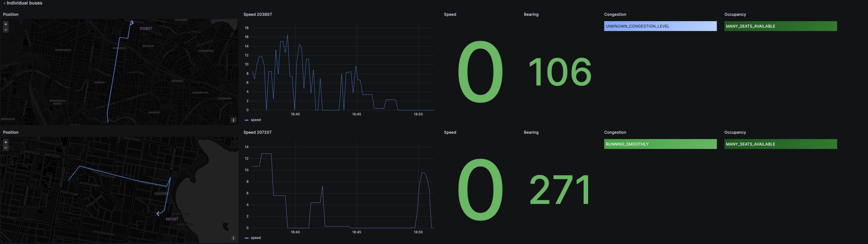Click the 2038ST bus marker arrow
The height and width of the screenshot is (244, 868).
(132, 23)
